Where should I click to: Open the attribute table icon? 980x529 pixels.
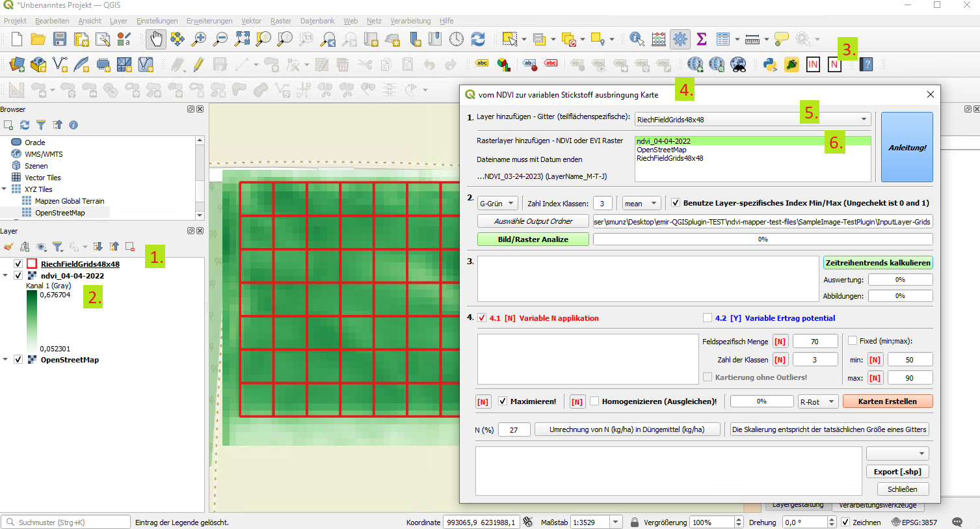tap(723, 39)
